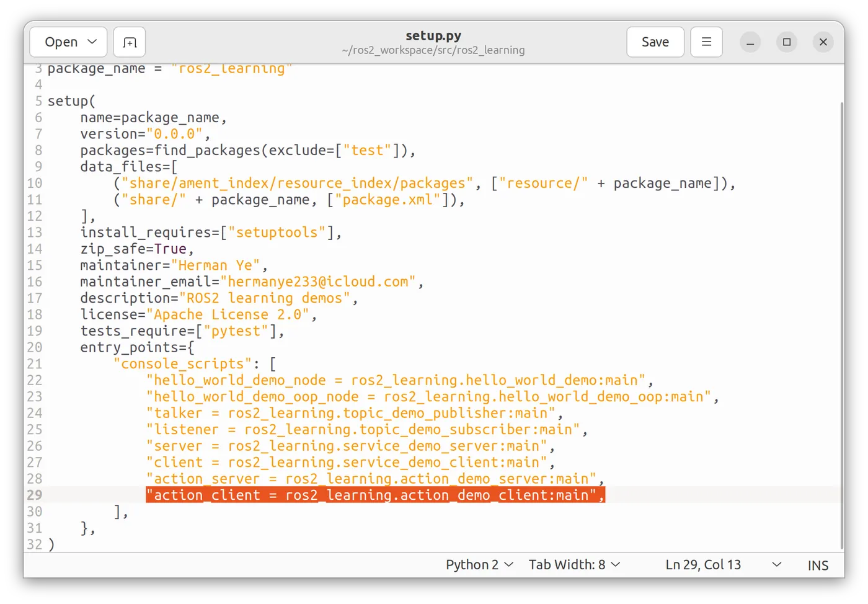Screen dimensions: 868x604
Task: Click the zip_safe=True line
Action: [x=137, y=249]
